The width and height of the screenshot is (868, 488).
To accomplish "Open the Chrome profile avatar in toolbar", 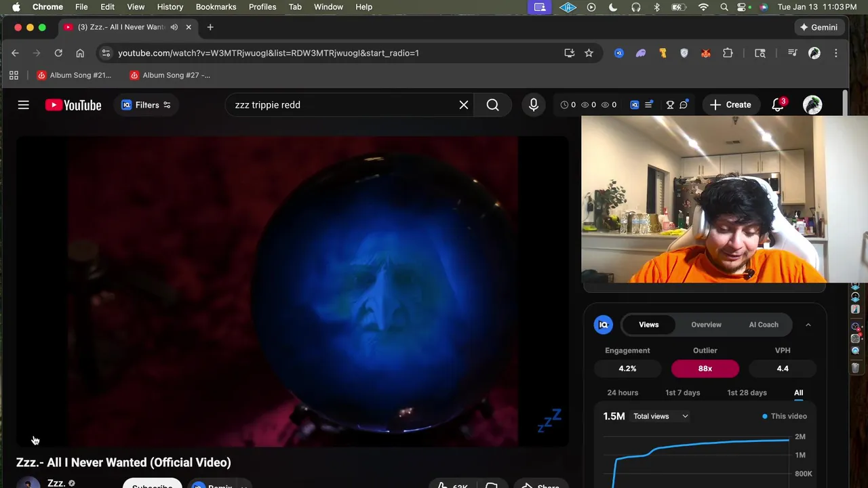I will click(814, 53).
